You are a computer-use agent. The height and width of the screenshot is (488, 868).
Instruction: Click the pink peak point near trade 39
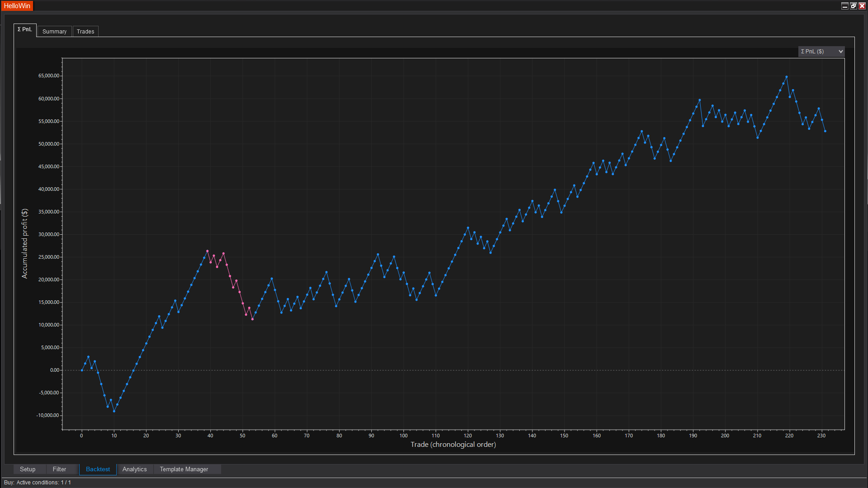[208, 251]
